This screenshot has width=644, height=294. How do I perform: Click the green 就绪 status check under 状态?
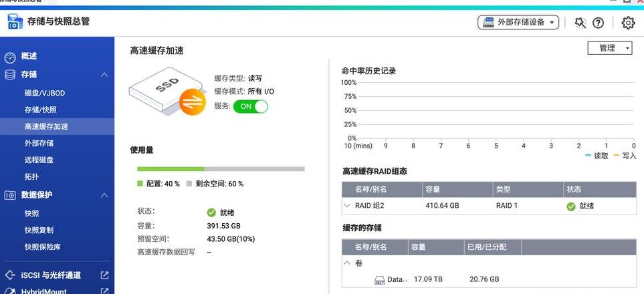211,212
